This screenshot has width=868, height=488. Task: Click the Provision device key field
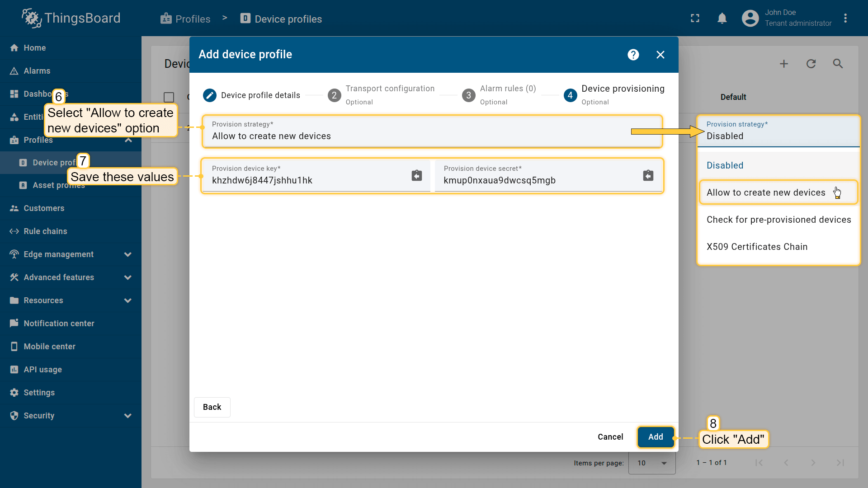click(x=307, y=180)
